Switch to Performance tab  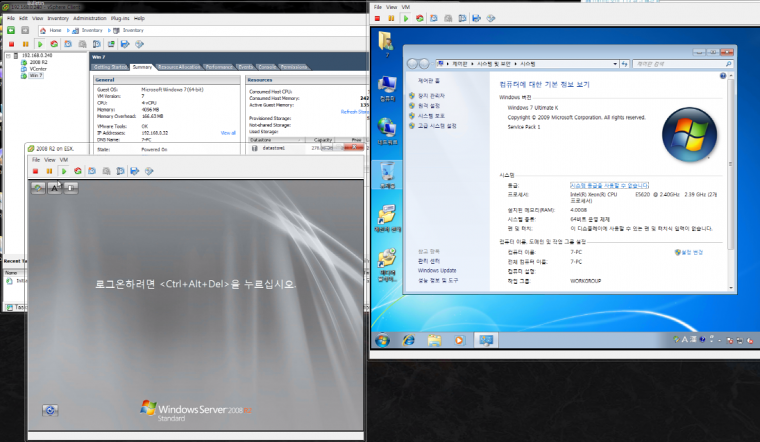tap(219, 67)
